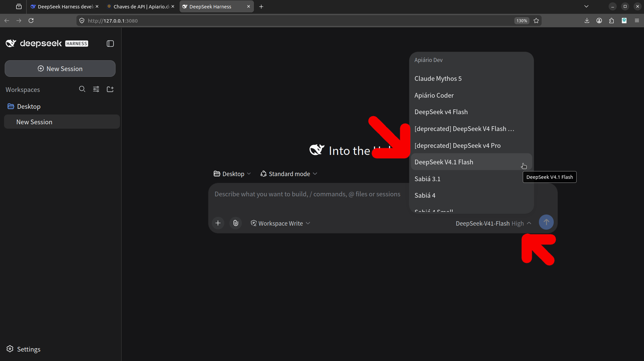Select Sabiá 4 model

tap(471, 195)
